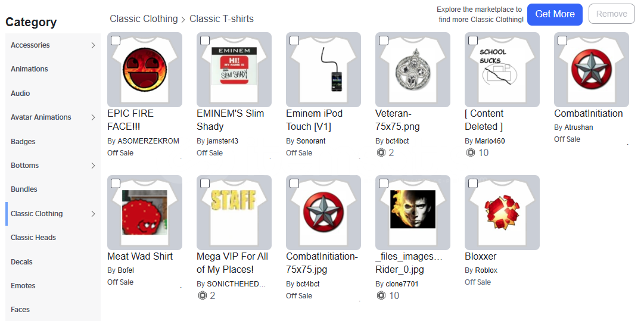Viewport: 644px width, 321px height.
Task: Click the Ghost Rider shirt thumbnail
Action: (x=413, y=213)
